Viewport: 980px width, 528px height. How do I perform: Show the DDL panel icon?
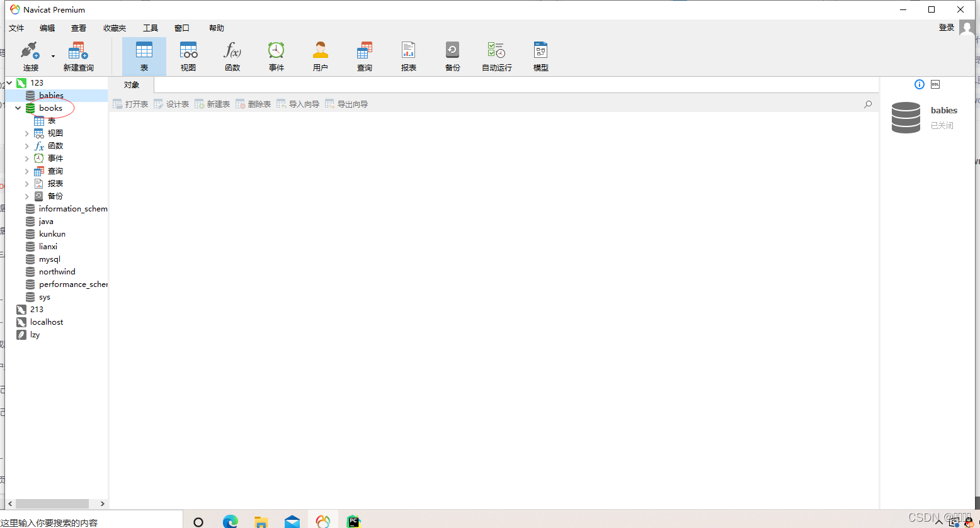[x=935, y=84]
